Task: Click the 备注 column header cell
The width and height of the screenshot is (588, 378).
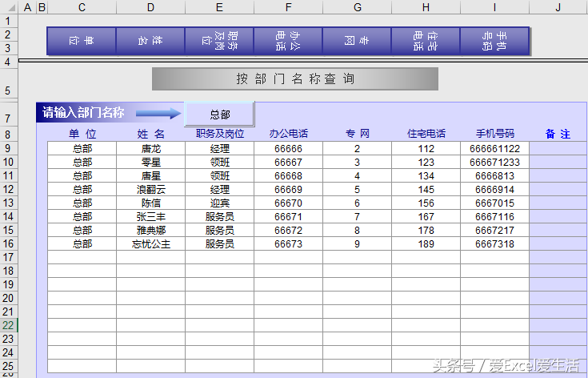Action: point(558,135)
